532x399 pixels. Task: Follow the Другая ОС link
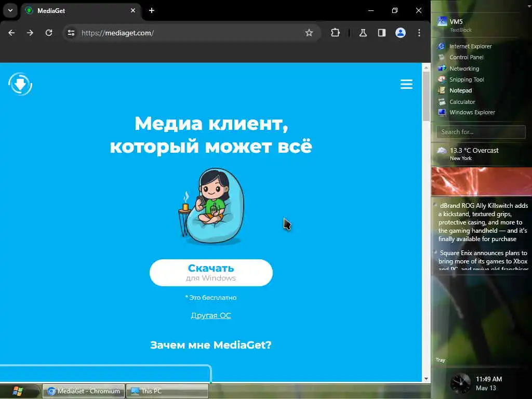tap(211, 315)
